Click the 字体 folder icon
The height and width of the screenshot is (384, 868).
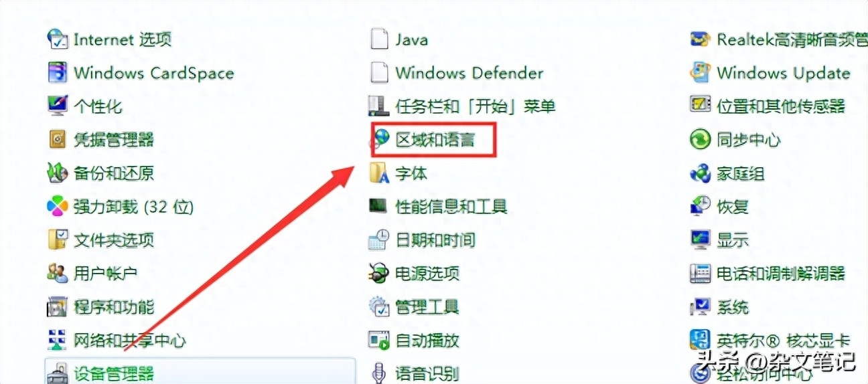[380, 173]
